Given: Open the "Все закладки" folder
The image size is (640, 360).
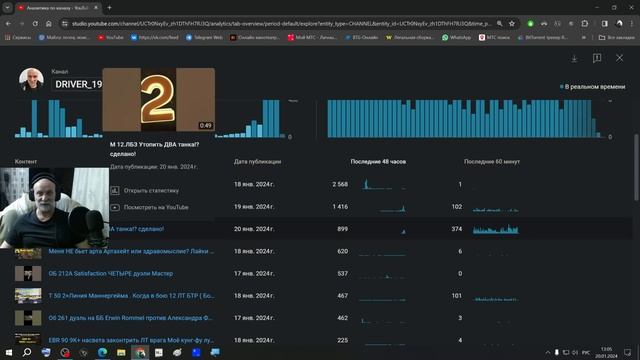Looking at the screenshot, I should [617, 37].
